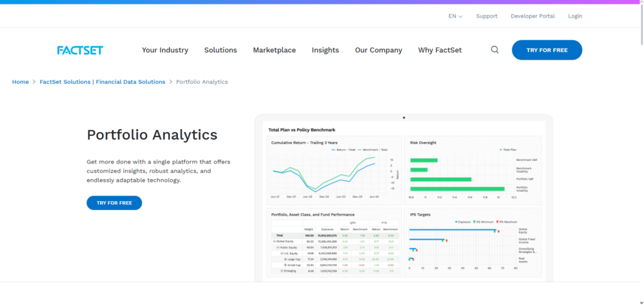This screenshot has height=305, width=644.
Task: Click the Portfolio Analytics heading
Action: (152, 135)
